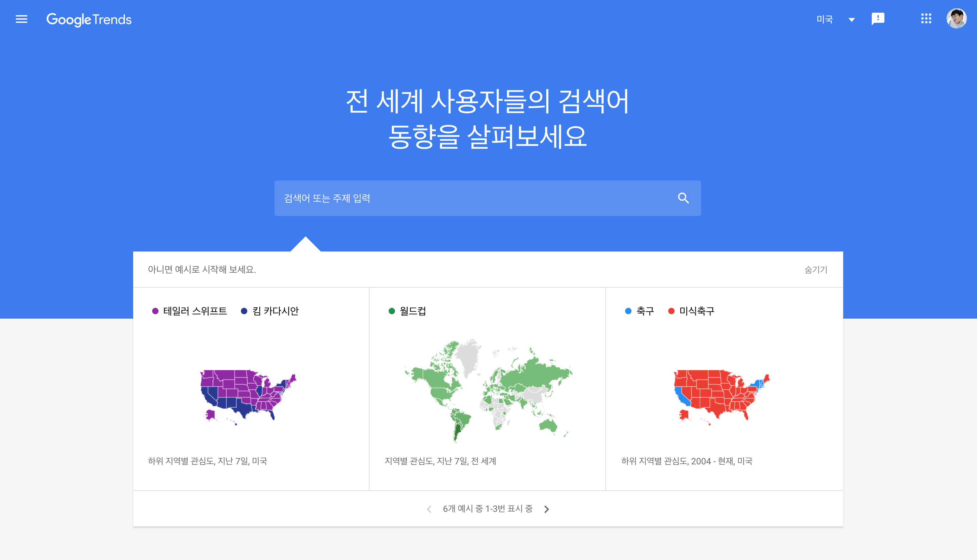Open the account profile avatar

click(956, 18)
